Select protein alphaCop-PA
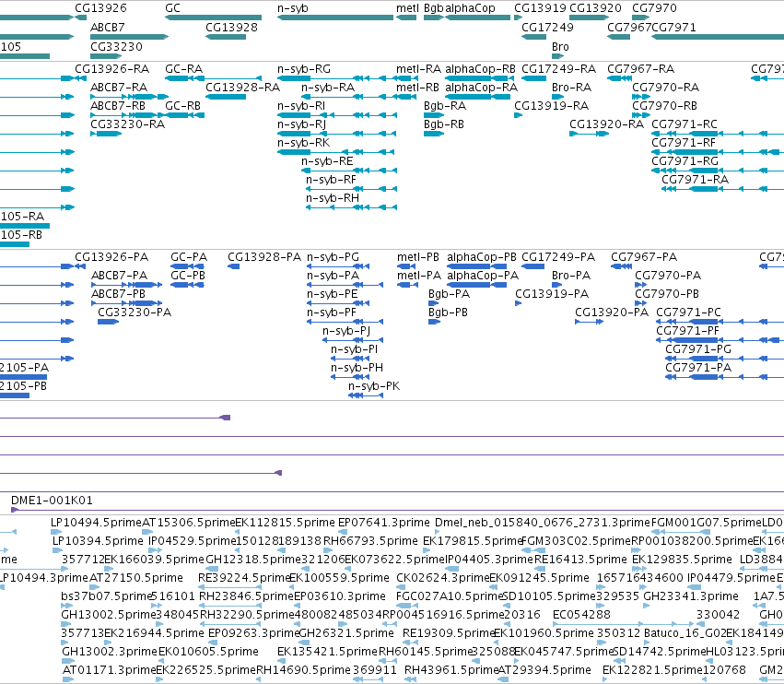Image resolution: width=784 pixels, height=684 pixels. (x=483, y=276)
